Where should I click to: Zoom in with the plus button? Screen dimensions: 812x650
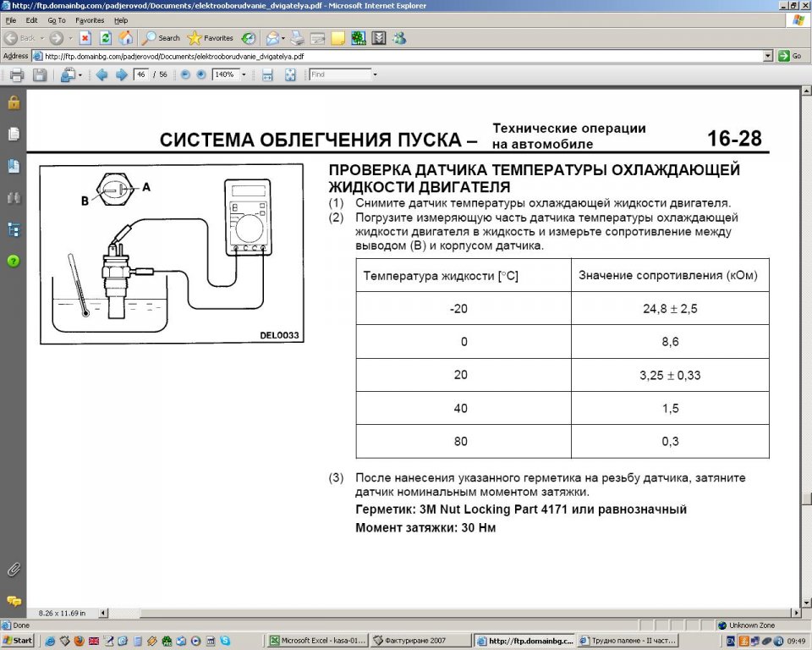coord(201,74)
